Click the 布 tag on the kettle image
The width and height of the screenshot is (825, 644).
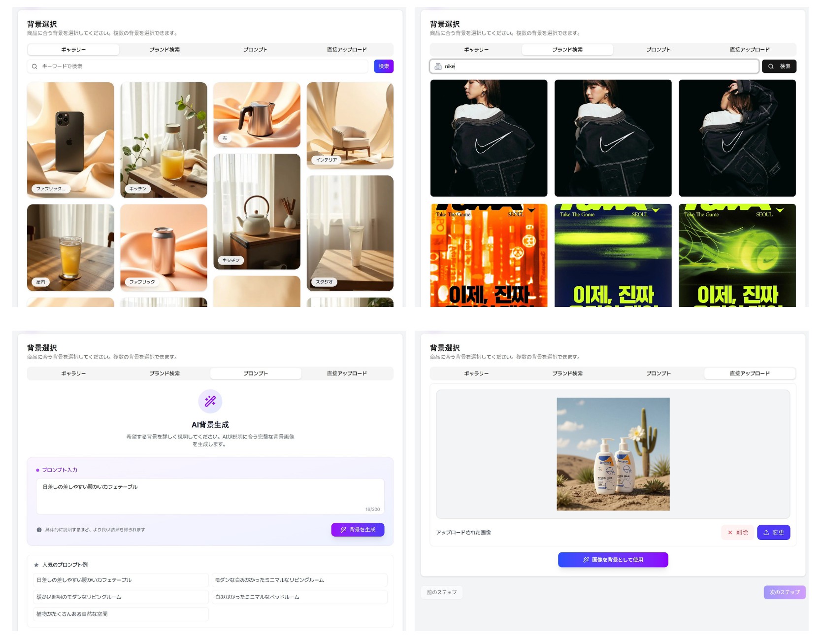[225, 138]
